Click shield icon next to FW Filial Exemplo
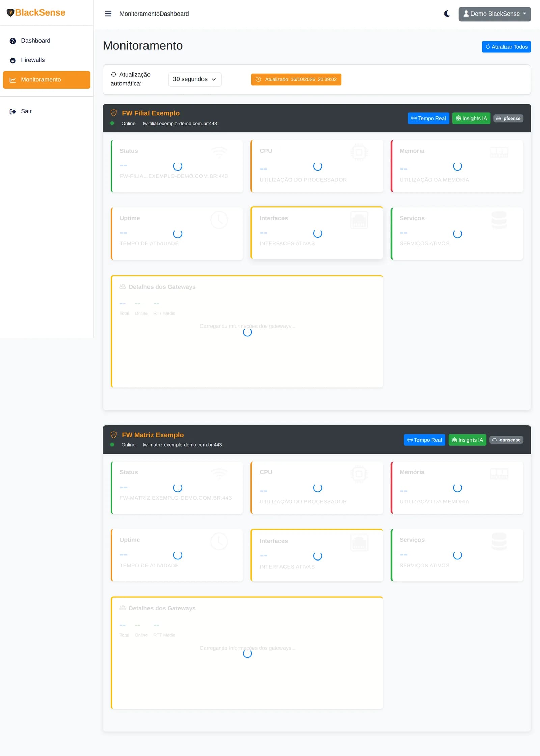 [114, 113]
